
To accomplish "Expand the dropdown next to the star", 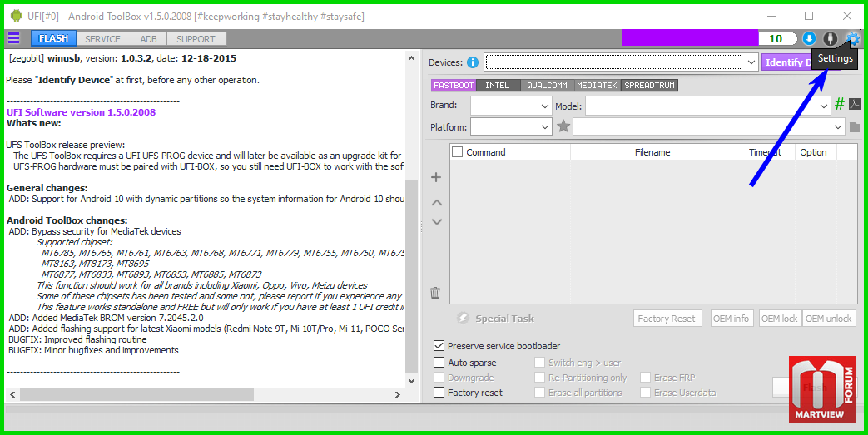I will pyautogui.click(x=837, y=127).
